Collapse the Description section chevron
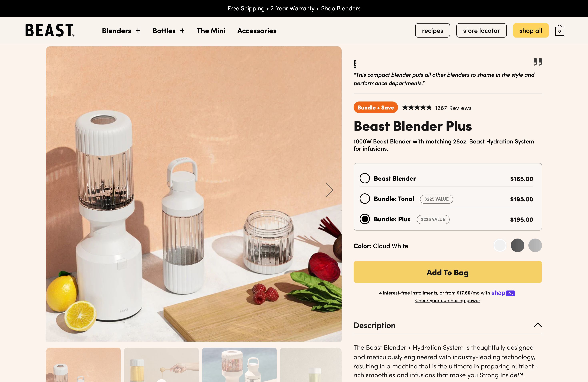This screenshot has height=382, width=588. point(538,325)
